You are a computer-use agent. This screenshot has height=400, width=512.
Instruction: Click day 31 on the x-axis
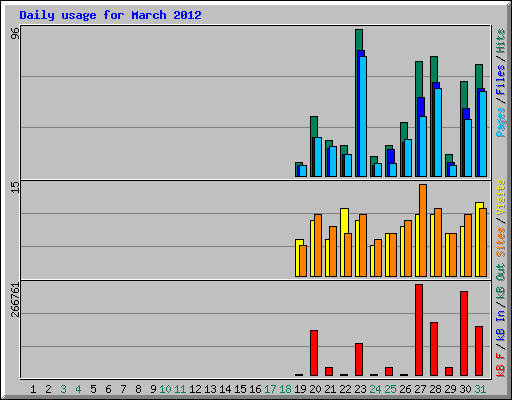point(480,389)
